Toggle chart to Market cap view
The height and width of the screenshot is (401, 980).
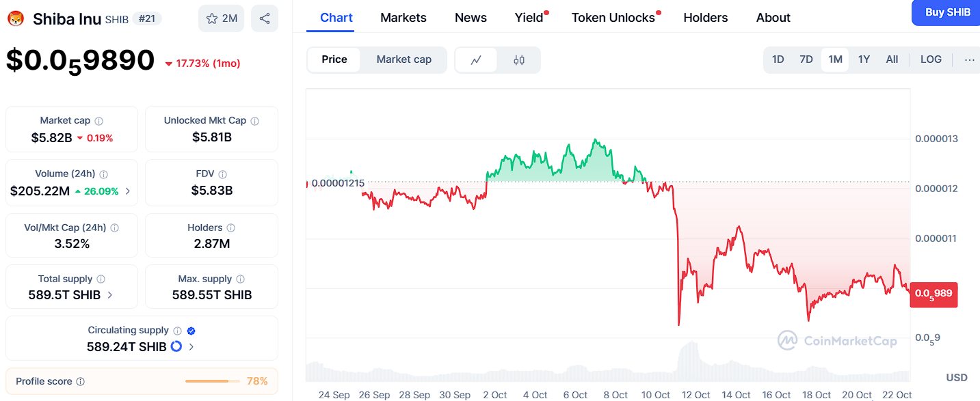click(x=403, y=59)
